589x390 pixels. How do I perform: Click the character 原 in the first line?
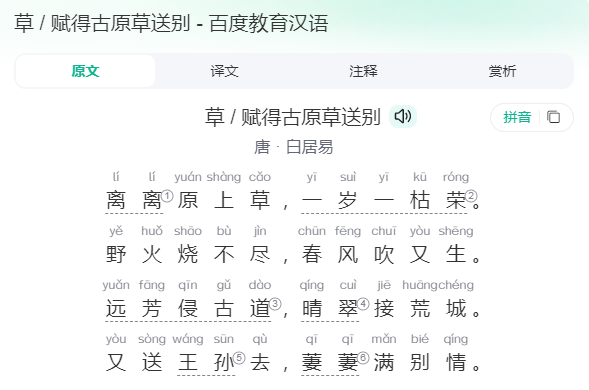point(188,200)
